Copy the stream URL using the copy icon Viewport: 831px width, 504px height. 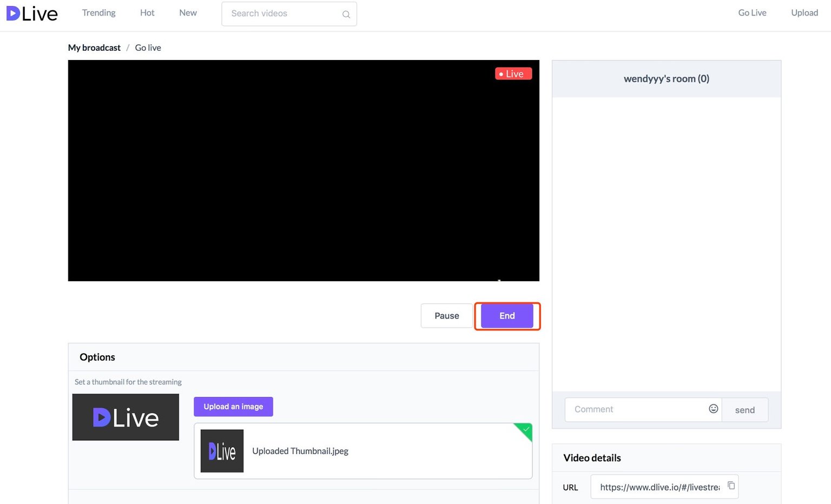pyautogui.click(x=731, y=486)
